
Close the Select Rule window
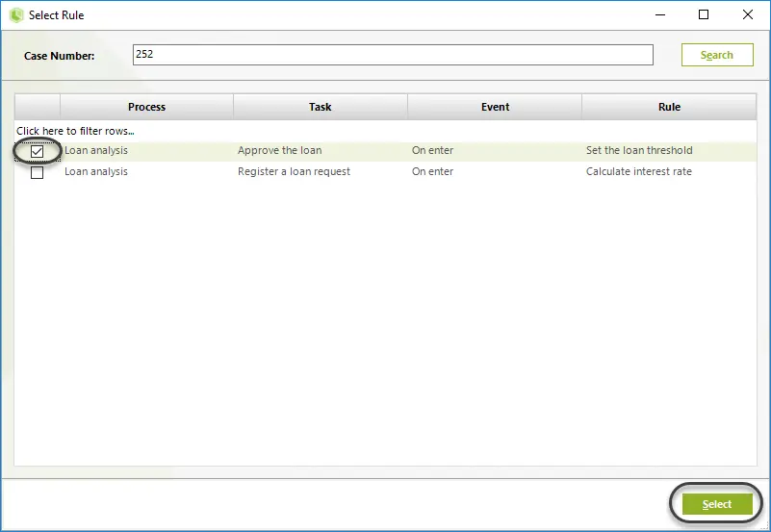click(x=747, y=14)
